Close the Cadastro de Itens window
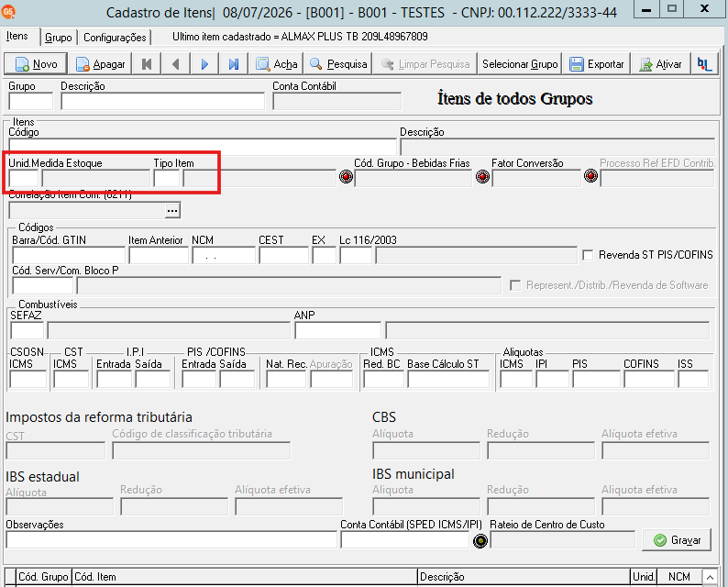Image resolution: width=728 pixels, height=587 pixels. point(704,9)
